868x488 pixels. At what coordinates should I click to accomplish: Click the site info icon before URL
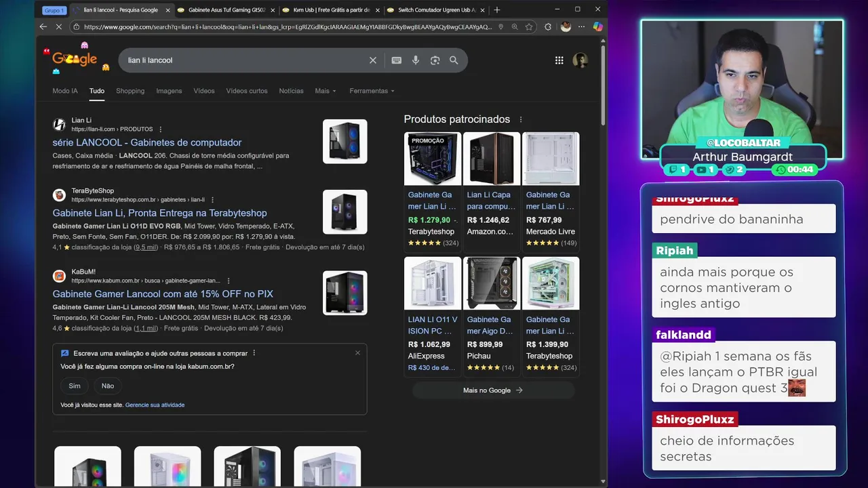pos(77,26)
